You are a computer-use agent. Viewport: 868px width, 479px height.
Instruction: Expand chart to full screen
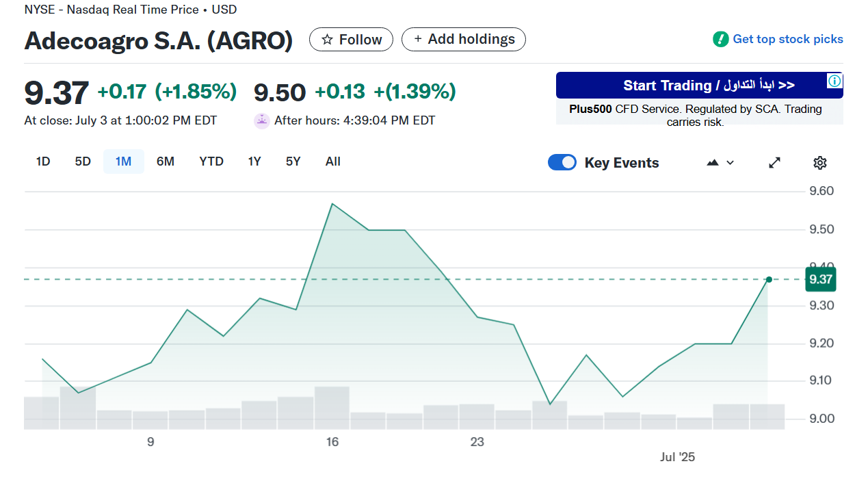(x=774, y=163)
